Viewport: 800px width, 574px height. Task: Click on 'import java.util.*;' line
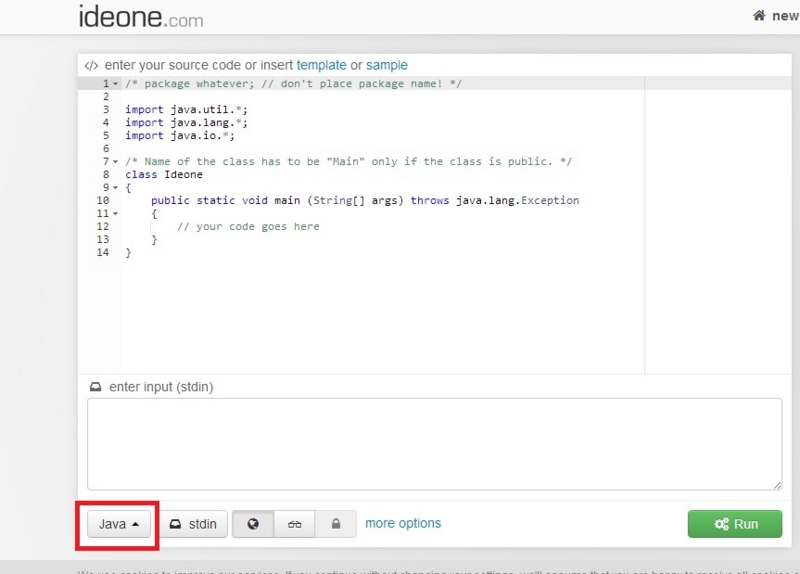[x=186, y=110]
